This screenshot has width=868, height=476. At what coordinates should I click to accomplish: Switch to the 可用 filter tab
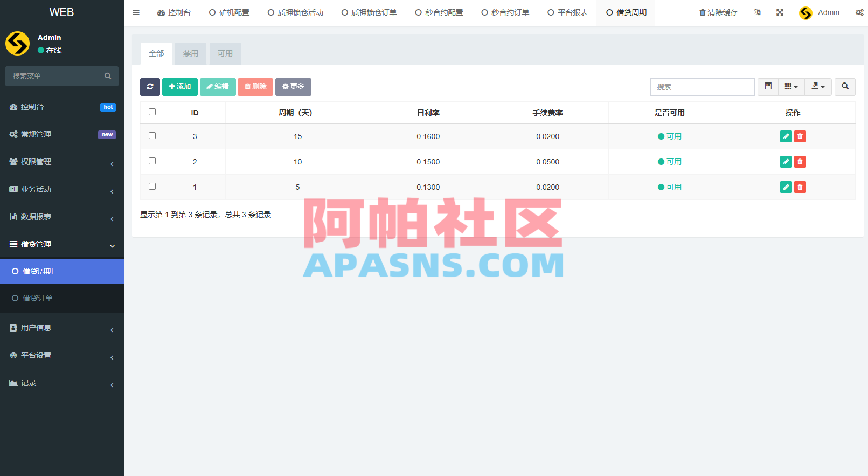225,53
